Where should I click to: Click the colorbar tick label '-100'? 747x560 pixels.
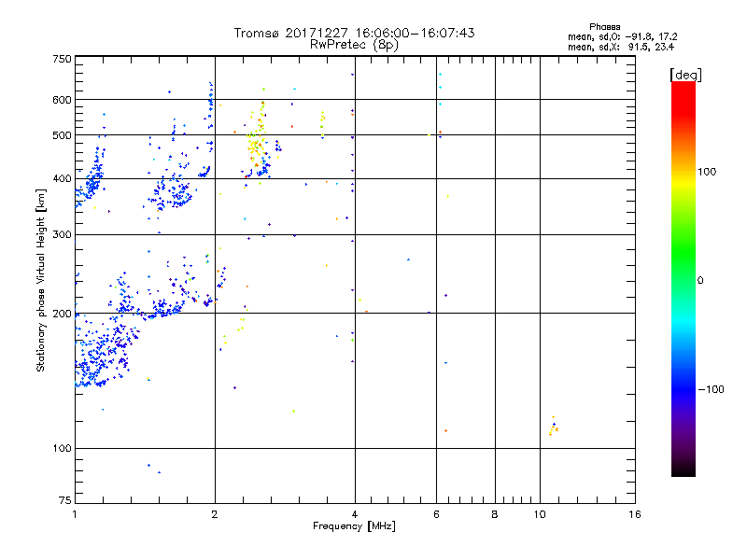[x=712, y=389]
